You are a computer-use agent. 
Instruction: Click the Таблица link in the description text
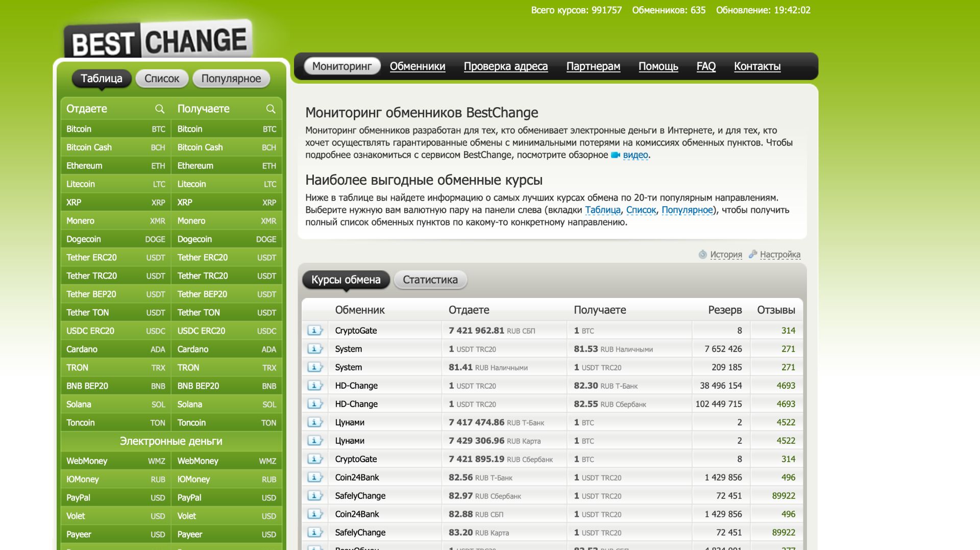(603, 210)
